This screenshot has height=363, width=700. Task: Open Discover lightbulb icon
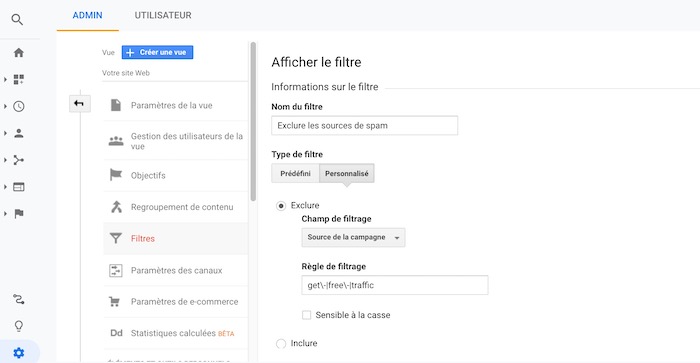18,326
